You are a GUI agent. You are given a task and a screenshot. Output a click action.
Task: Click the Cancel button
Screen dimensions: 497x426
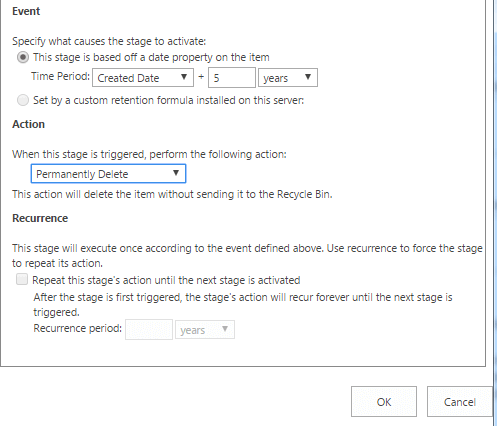[460, 402]
